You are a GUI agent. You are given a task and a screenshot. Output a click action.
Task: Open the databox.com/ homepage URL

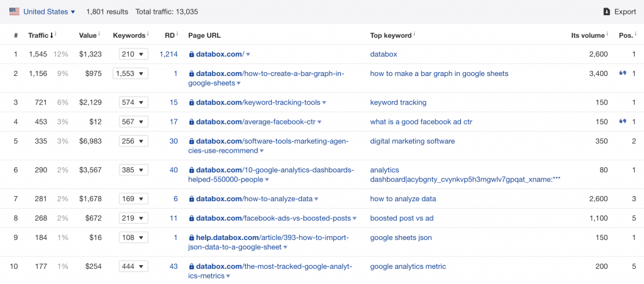[220, 54]
